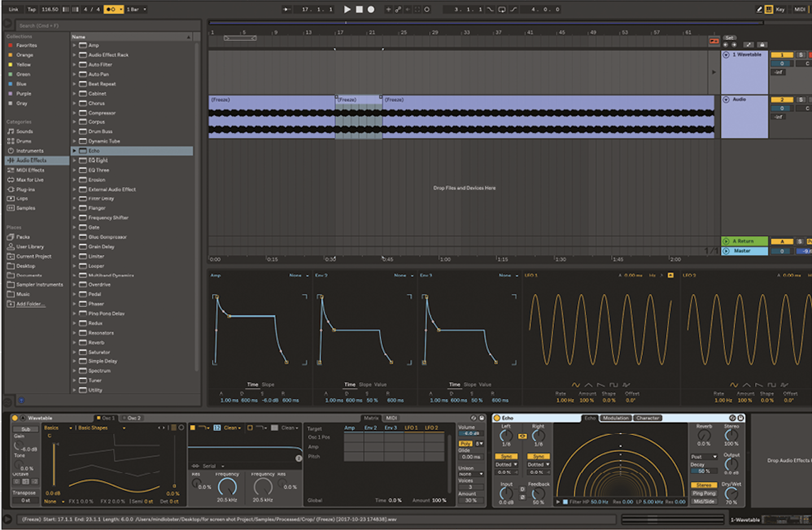Image resolution: width=812 pixels, height=530 pixels.
Task: Expand the Compressor folder
Action: pos(74,112)
